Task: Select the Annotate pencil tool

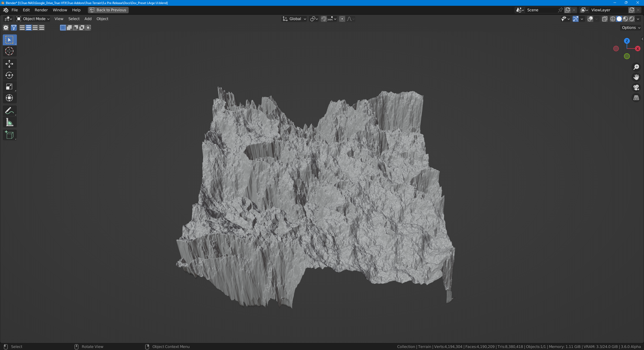Action: [x=9, y=111]
